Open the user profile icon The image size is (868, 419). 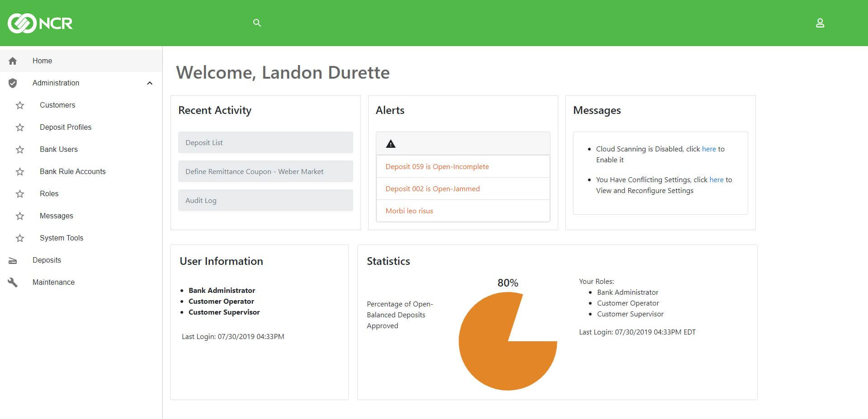pos(820,23)
